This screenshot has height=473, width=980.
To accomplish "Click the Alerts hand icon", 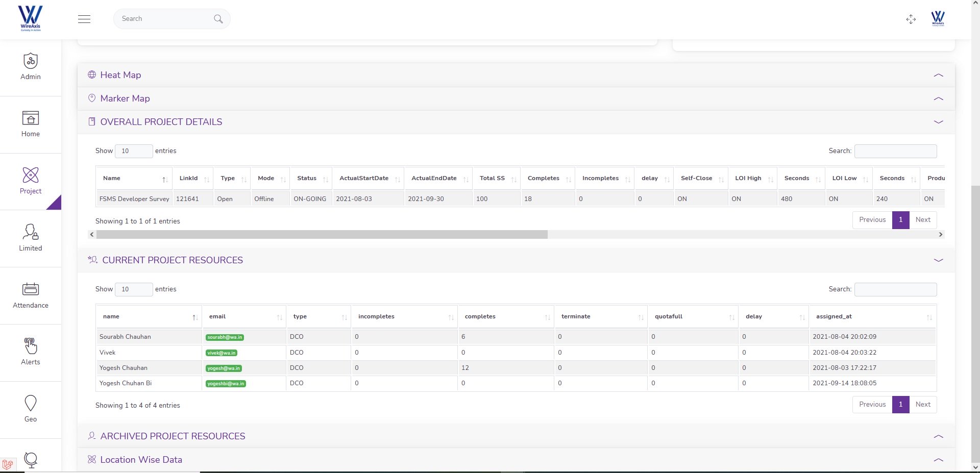I will coord(31,346).
